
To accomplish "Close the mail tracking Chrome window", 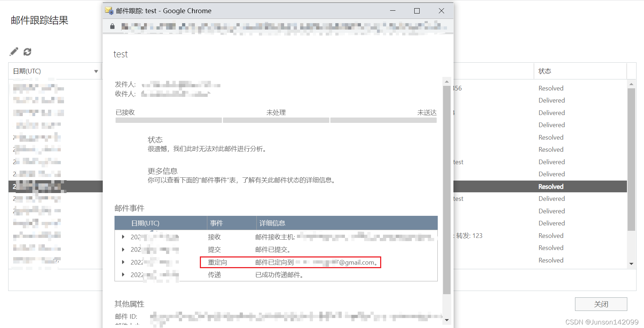I will 441,11.
